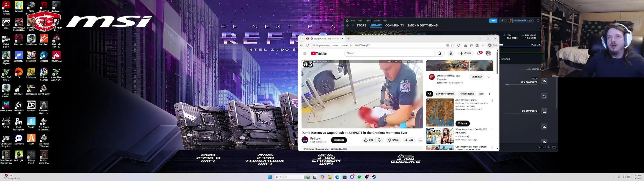The height and width of the screenshot is (181, 644).
Task: Open When Cops Catch video thumbnail
Action: click(x=440, y=136)
